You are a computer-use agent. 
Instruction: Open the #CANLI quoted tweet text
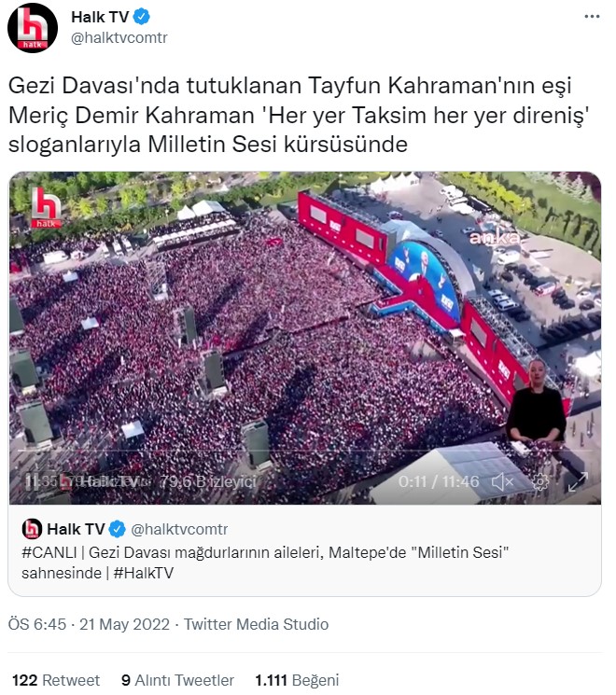265,563
